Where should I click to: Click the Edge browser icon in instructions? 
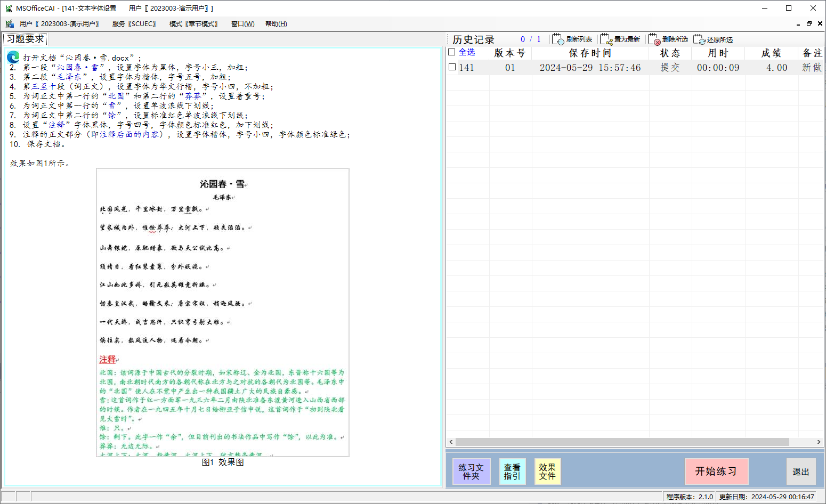coord(13,57)
